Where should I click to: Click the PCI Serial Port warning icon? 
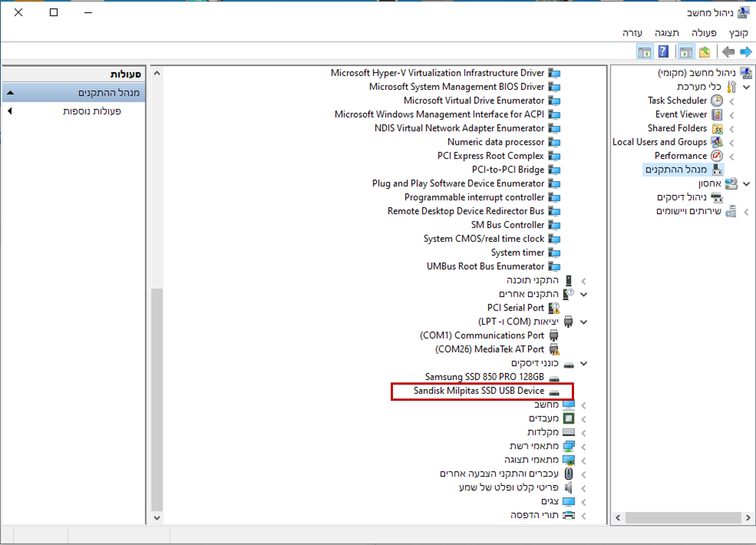point(554,308)
